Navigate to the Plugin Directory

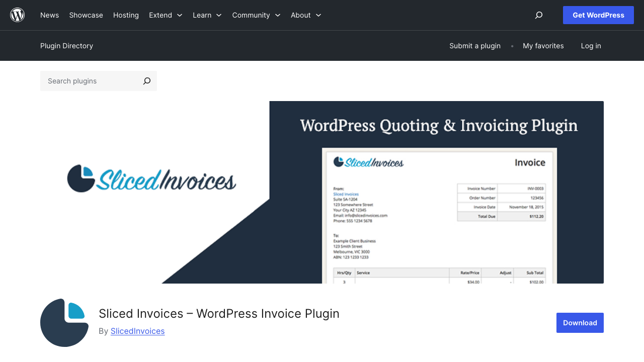pos(66,46)
